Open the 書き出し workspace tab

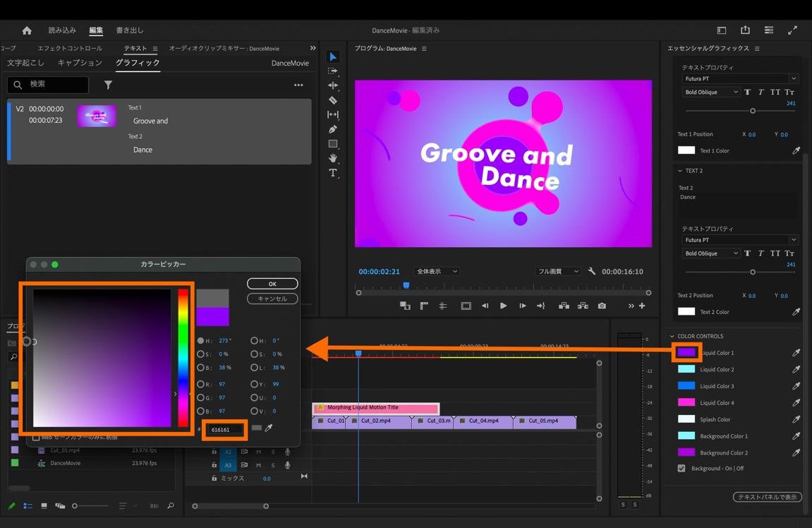pos(130,30)
